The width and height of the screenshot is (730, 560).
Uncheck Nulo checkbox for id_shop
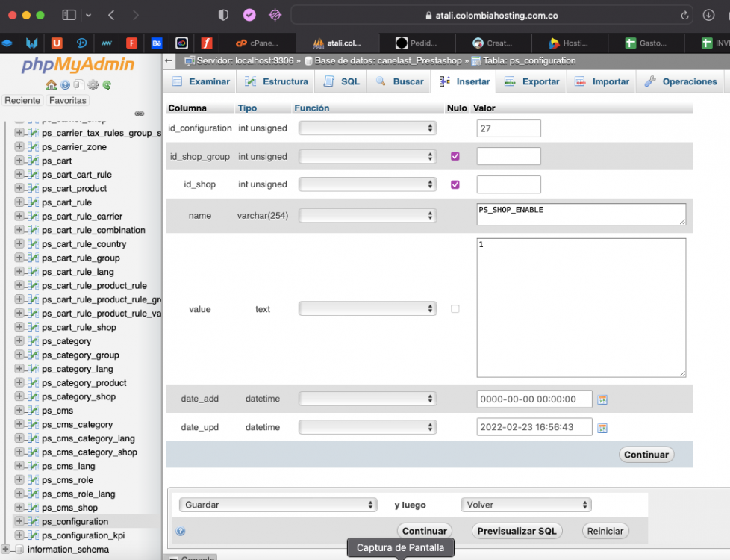(x=455, y=184)
